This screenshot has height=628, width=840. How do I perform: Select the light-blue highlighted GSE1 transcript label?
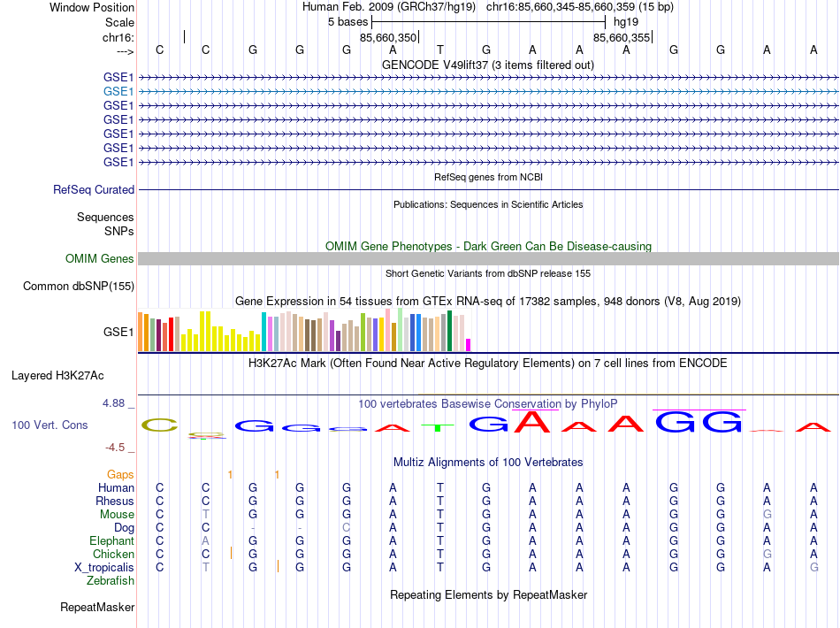pos(118,92)
